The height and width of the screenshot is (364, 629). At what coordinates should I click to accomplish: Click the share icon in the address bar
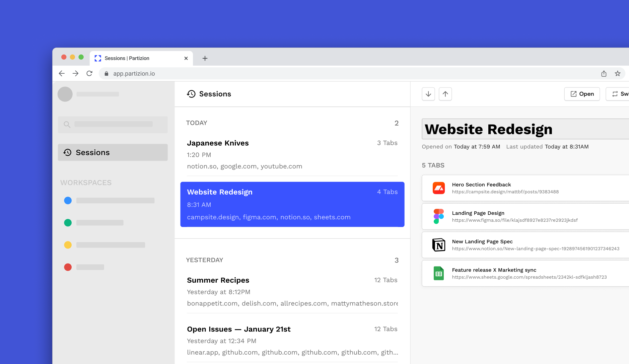click(604, 73)
